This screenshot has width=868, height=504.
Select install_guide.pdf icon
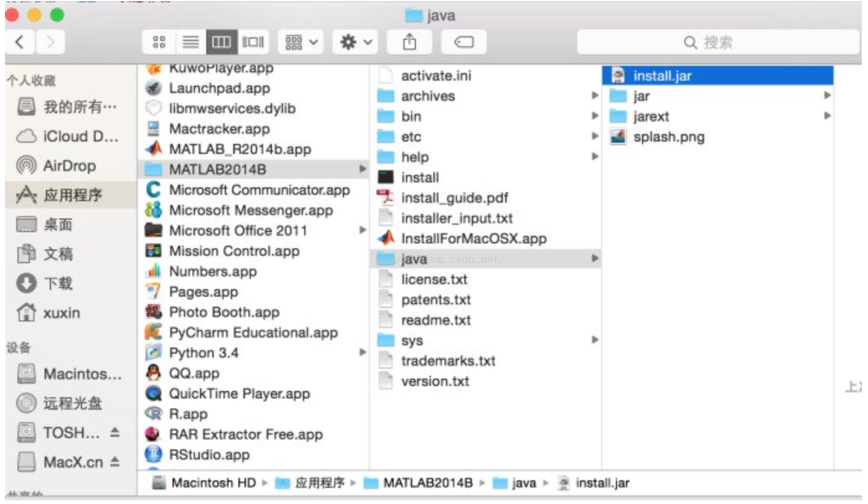pyautogui.click(x=386, y=198)
